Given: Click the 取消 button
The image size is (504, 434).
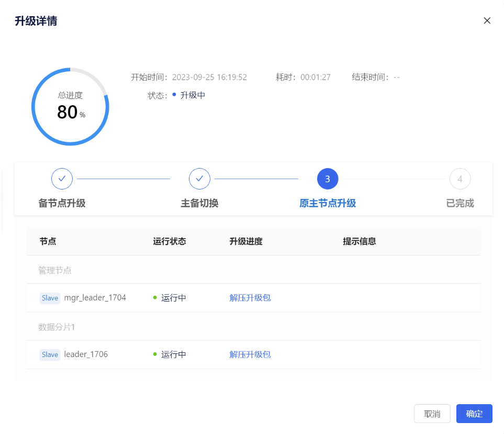Looking at the screenshot, I should pos(432,414).
